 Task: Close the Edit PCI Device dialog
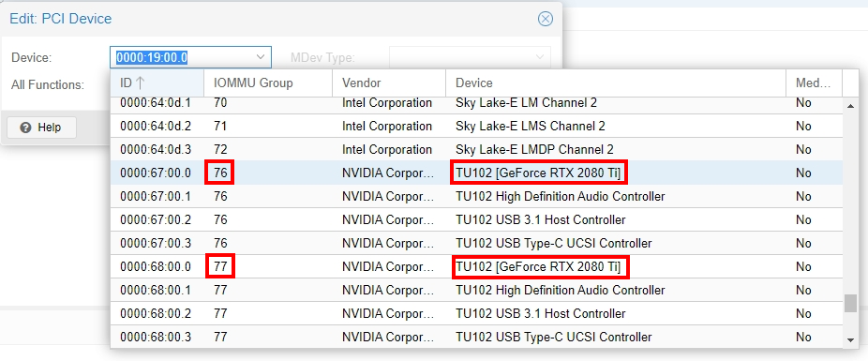(x=546, y=19)
